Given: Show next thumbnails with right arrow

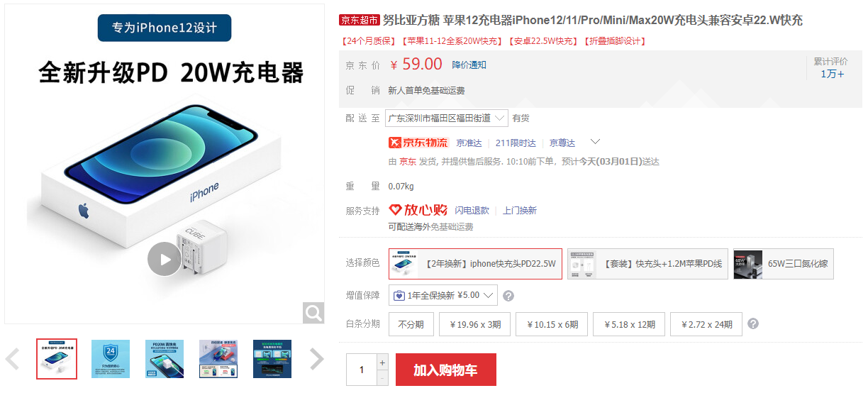Looking at the screenshot, I should pyautogui.click(x=317, y=359).
